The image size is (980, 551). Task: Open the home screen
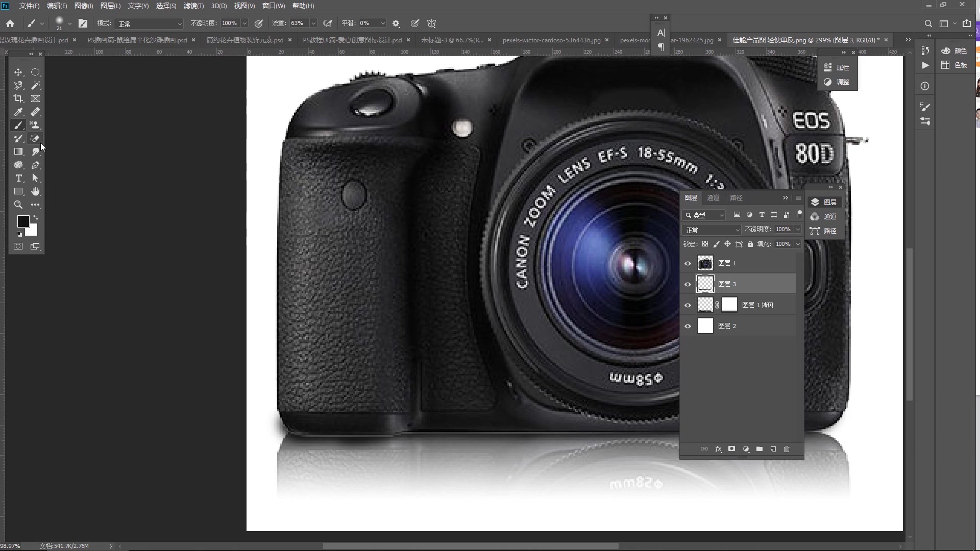10,23
